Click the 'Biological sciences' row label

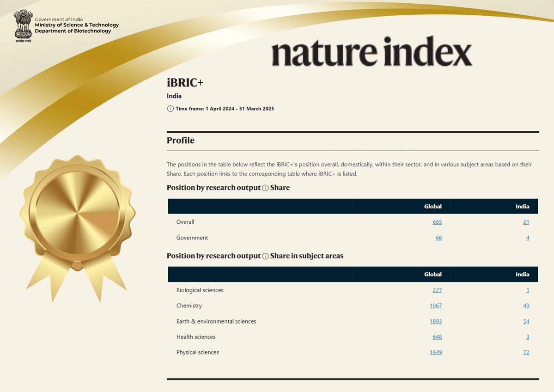200,290
